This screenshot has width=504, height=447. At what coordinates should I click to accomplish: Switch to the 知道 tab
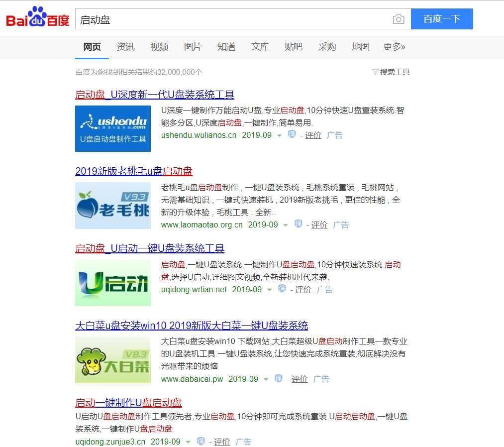[226, 47]
